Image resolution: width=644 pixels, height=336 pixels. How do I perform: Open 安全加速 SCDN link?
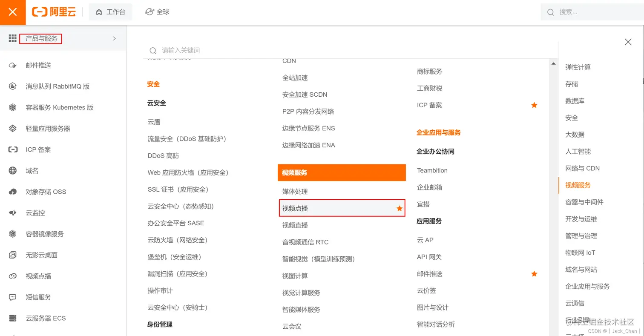pyautogui.click(x=305, y=95)
